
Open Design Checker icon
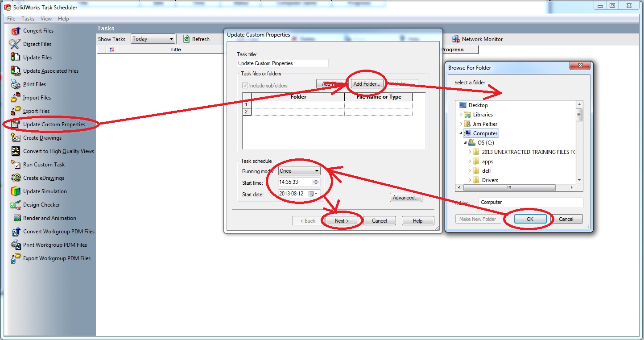(16, 205)
